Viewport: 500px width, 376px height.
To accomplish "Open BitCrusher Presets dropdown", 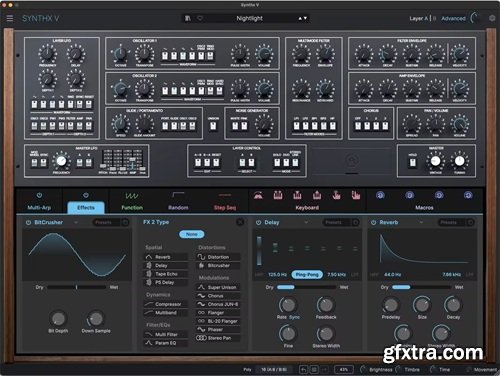I will 107,222.
